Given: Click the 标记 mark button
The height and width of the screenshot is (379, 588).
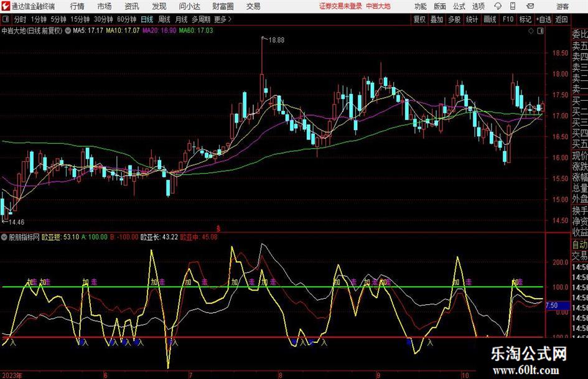Looking at the screenshot, I should 525,19.
